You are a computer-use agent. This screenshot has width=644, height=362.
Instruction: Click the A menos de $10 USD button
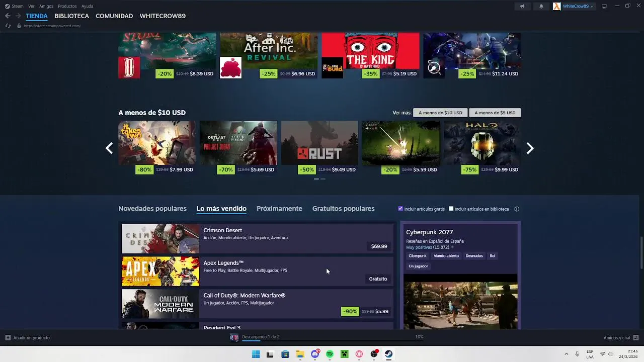pyautogui.click(x=440, y=113)
